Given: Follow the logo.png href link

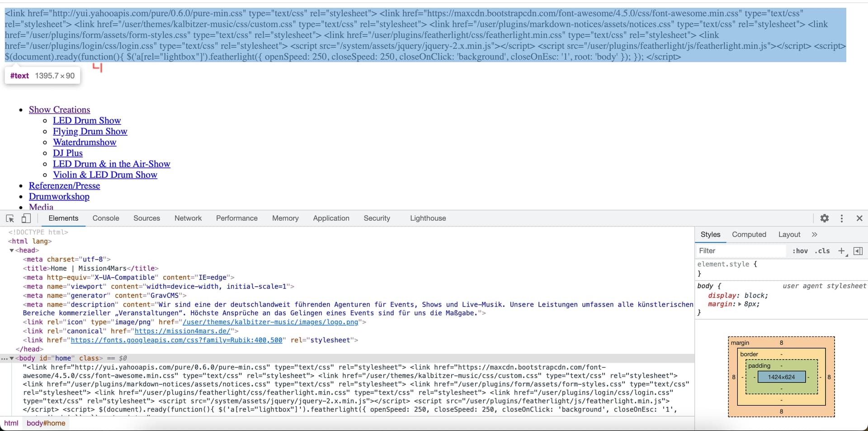Looking at the screenshot, I should click(270, 322).
